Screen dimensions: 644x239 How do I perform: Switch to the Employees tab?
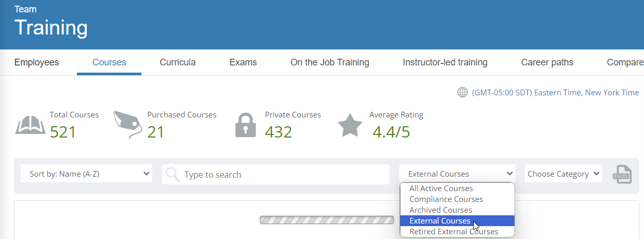pyautogui.click(x=37, y=62)
